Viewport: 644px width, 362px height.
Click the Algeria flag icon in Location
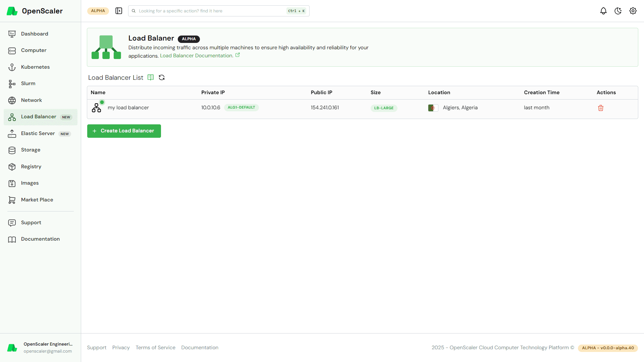tap(433, 108)
